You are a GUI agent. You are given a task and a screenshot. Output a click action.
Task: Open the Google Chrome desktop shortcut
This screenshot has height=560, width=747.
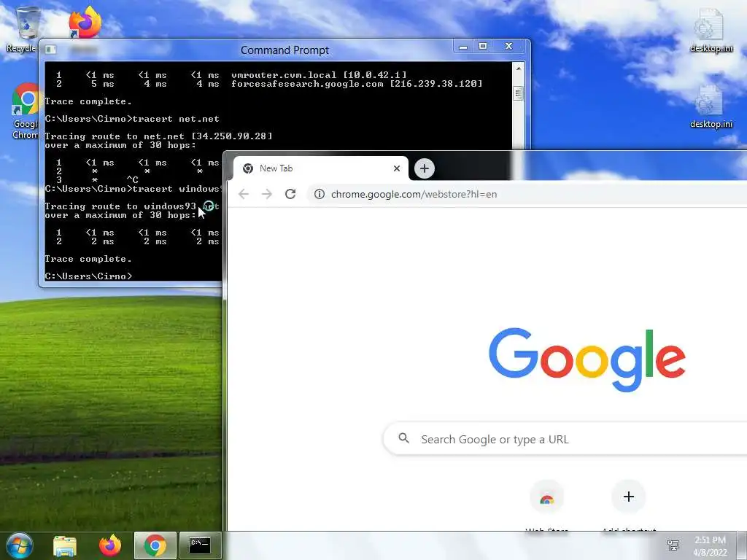tap(25, 111)
